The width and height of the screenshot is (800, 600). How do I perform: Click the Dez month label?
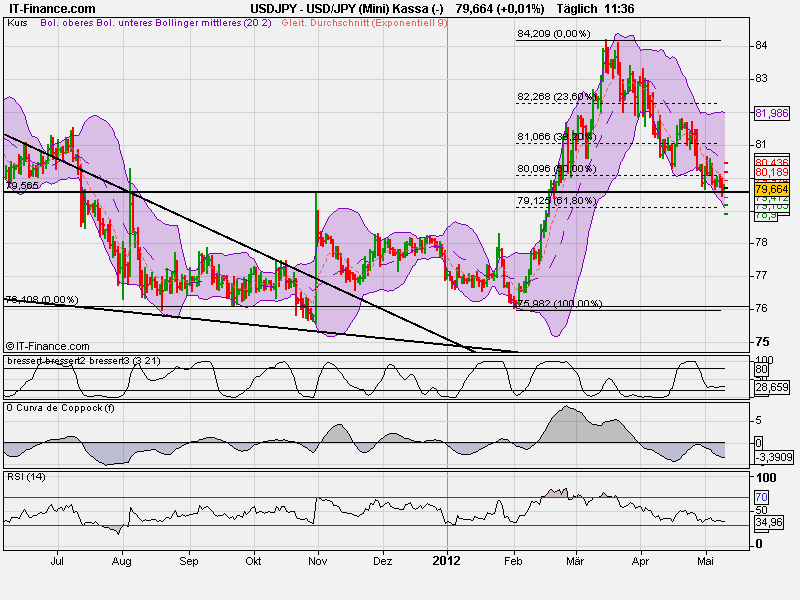coord(383,561)
